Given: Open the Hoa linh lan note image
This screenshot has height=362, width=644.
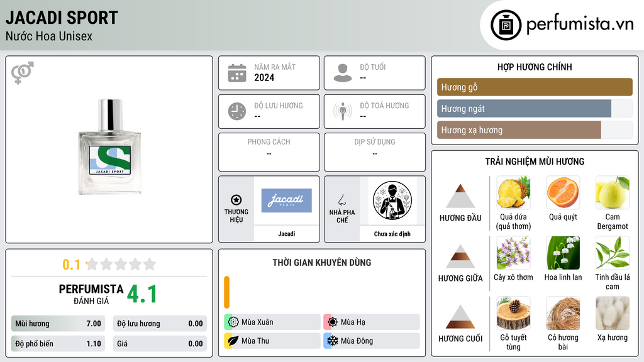Looking at the screenshot, I should coord(563,253).
